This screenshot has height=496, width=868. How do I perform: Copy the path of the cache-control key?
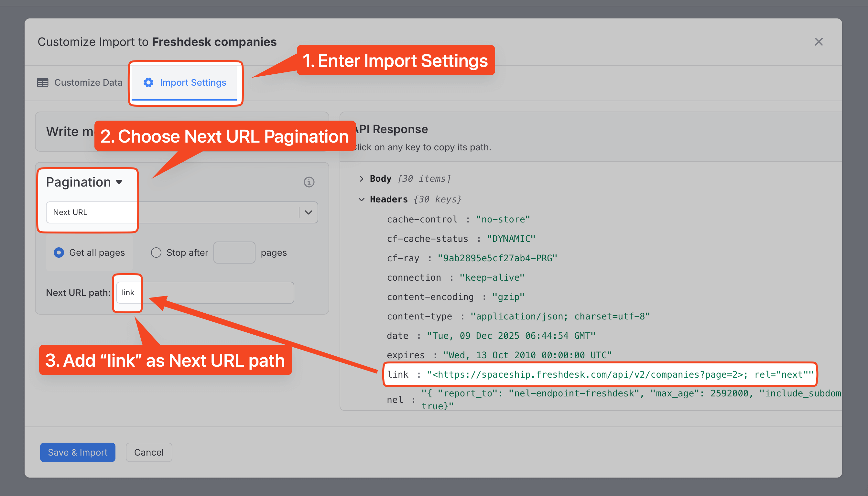pyautogui.click(x=422, y=219)
